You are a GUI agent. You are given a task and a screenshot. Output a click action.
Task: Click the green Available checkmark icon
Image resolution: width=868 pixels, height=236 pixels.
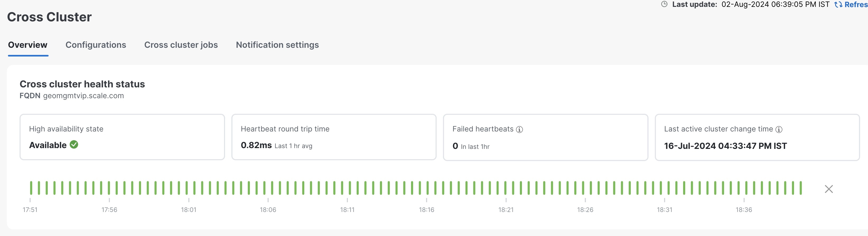click(74, 145)
